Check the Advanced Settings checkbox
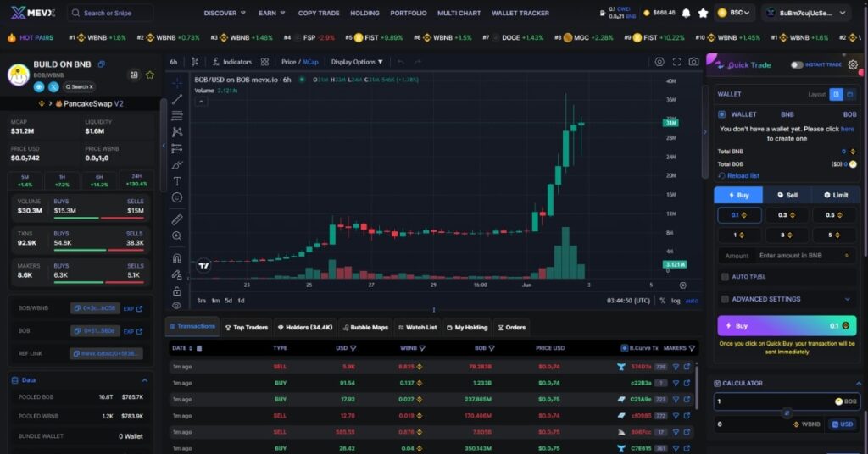The height and width of the screenshot is (454, 868). click(725, 299)
